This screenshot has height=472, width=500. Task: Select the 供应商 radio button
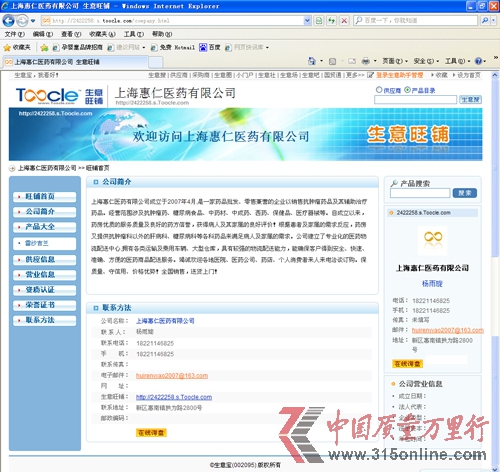[379, 90]
